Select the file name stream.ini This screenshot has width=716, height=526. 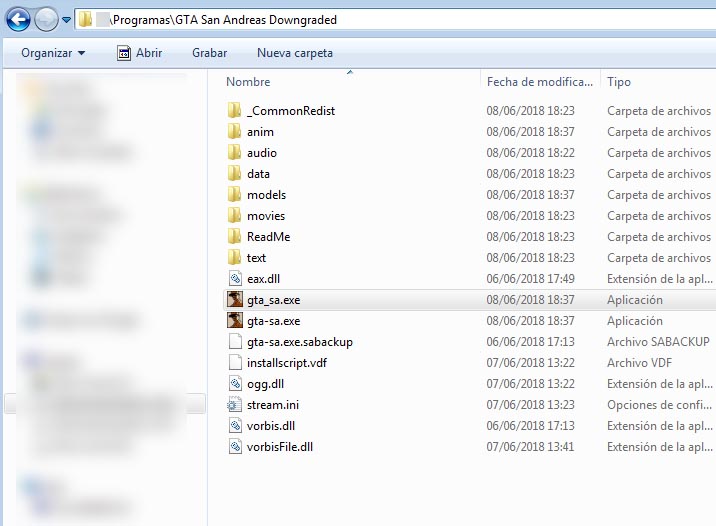273,405
